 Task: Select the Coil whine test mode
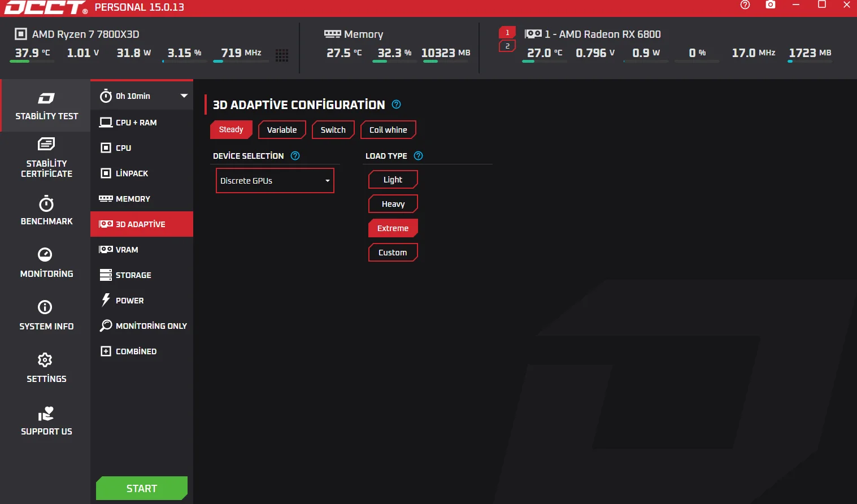(x=388, y=129)
